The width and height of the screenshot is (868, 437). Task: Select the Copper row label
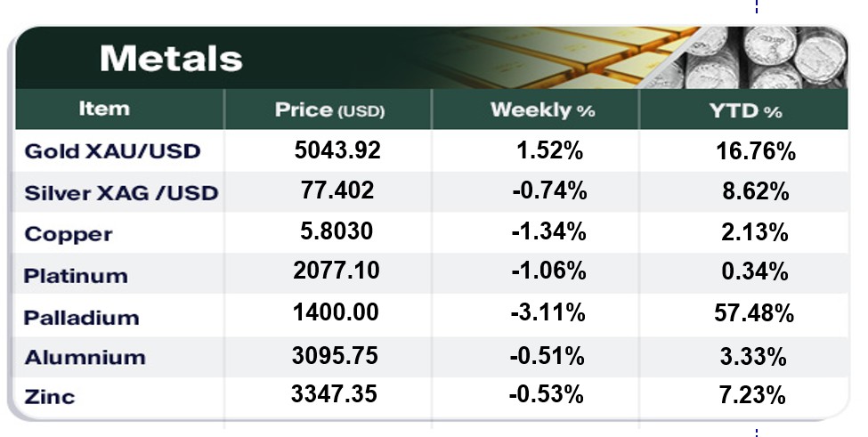(x=69, y=234)
